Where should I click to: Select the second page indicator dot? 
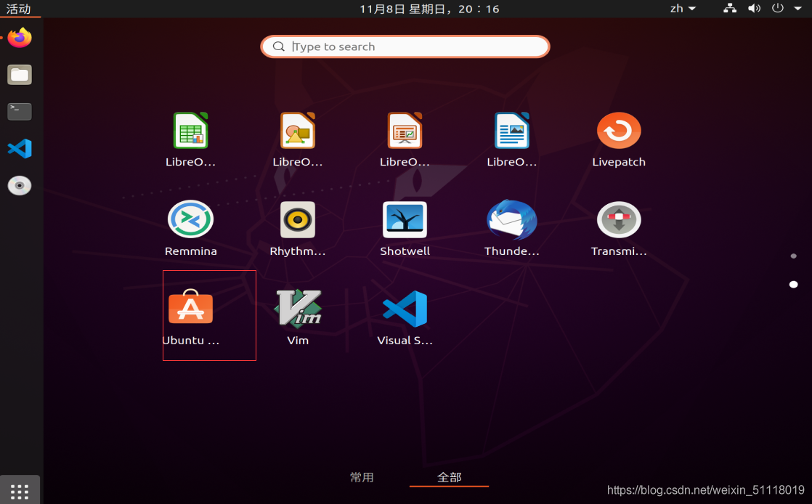coord(793,285)
